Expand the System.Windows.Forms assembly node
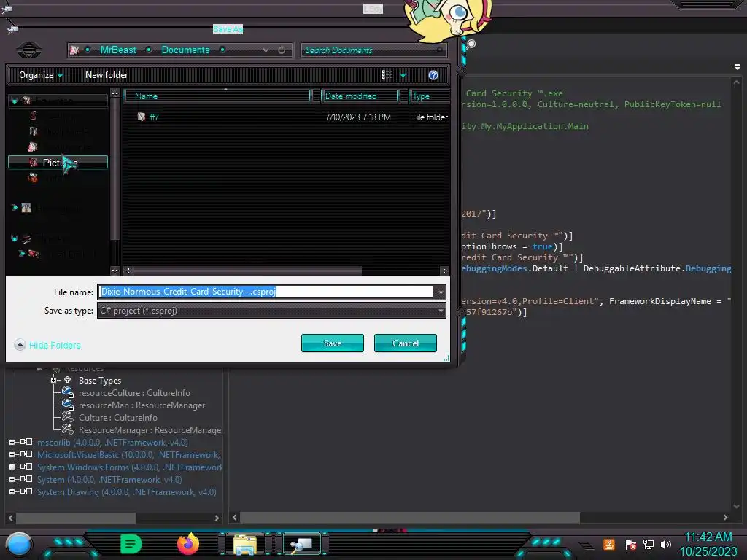This screenshot has width=747, height=560. (x=12, y=467)
